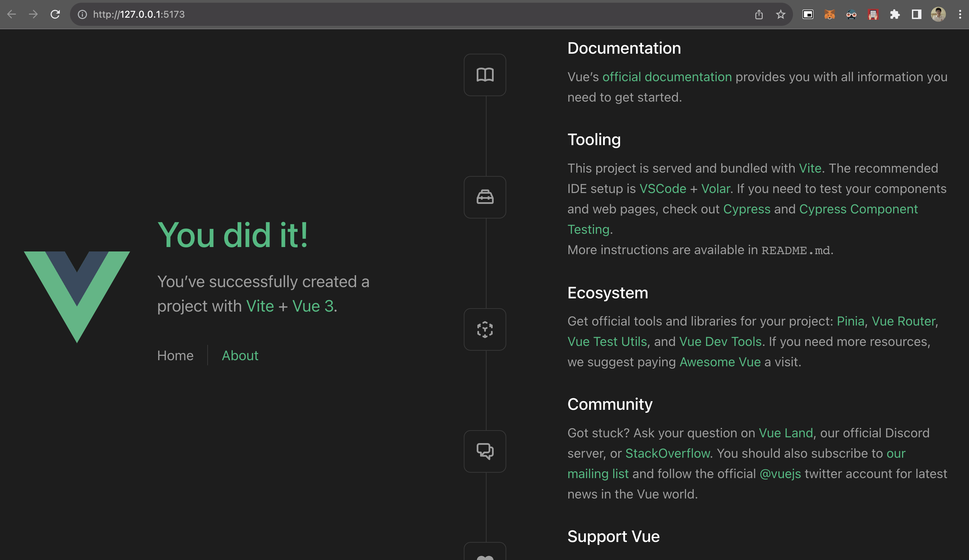
Task: Open the Cypress link
Action: coord(747,209)
